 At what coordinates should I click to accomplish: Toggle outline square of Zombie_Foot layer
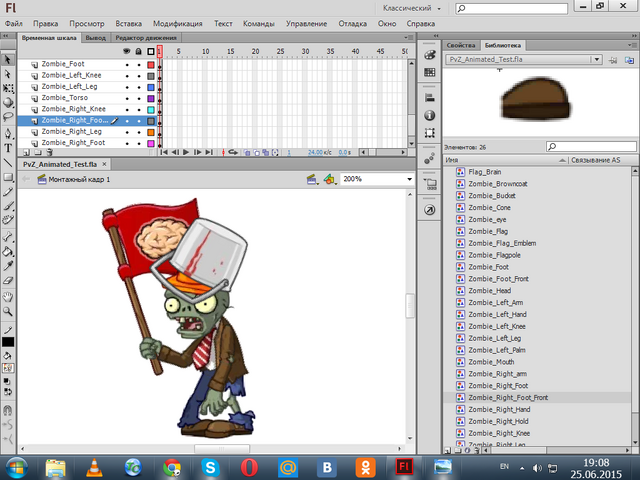click(x=151, y=64)
